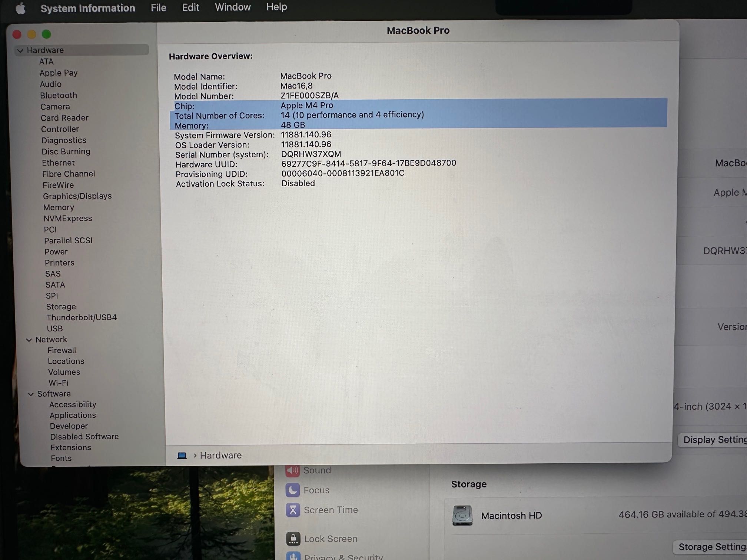Select Camera in the sidebar
The width and height of the screenshot is (747, 560).
pos(55,107)
